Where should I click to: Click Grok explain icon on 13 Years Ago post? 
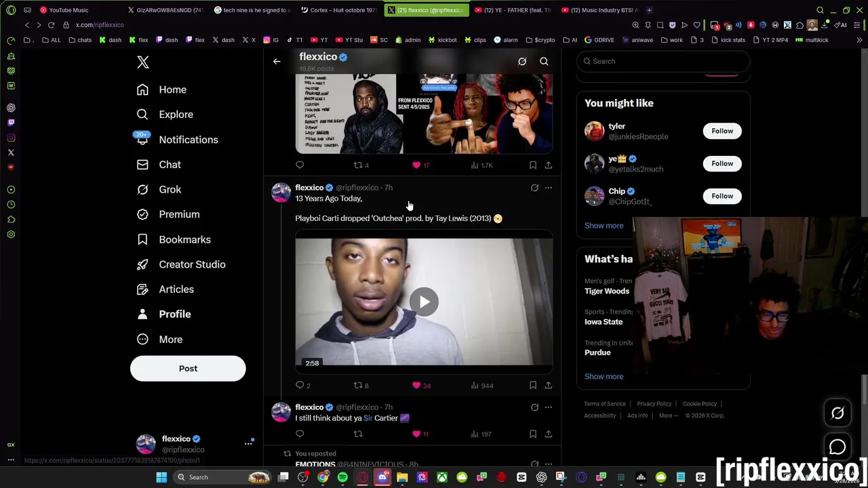534,188
